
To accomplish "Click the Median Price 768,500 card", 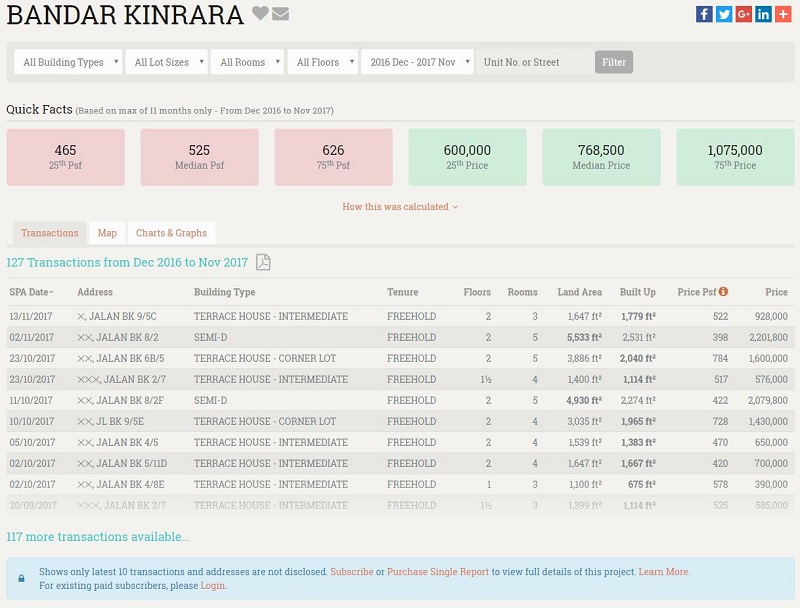I will 601,157.
